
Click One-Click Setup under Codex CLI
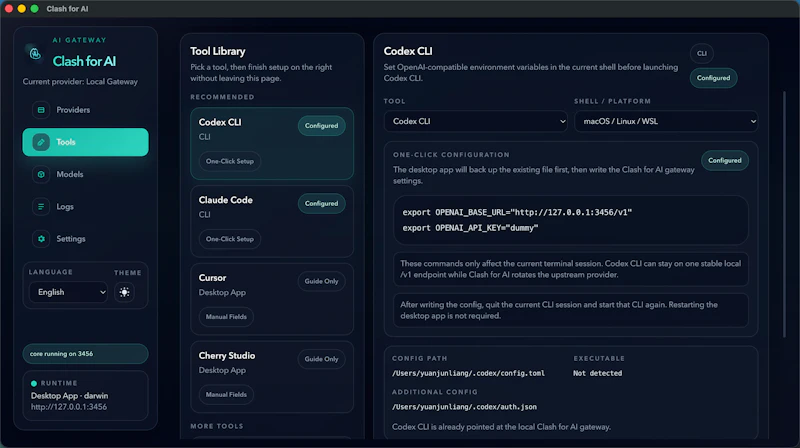pyautogui.click(x=230, y=161)
